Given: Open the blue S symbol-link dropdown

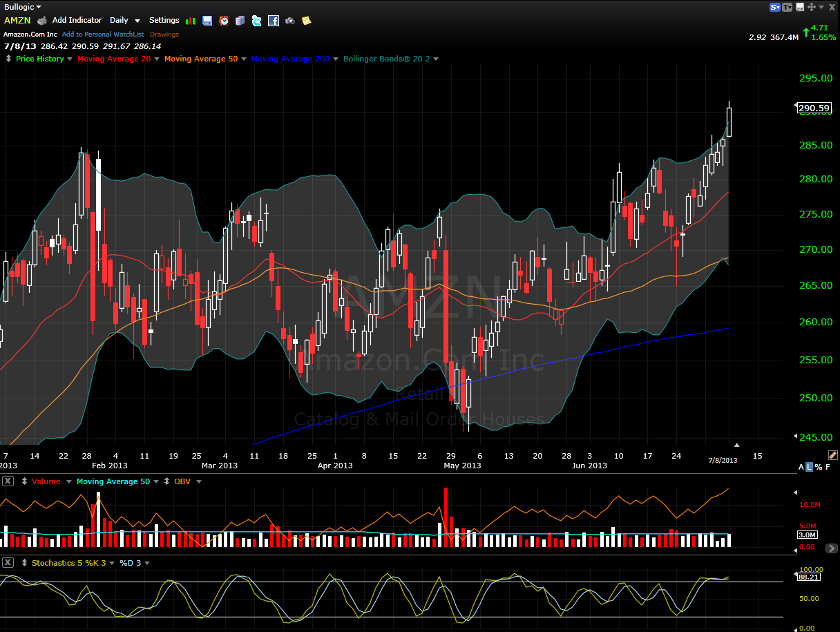Looking at the screenshot, I should (775, 7).
